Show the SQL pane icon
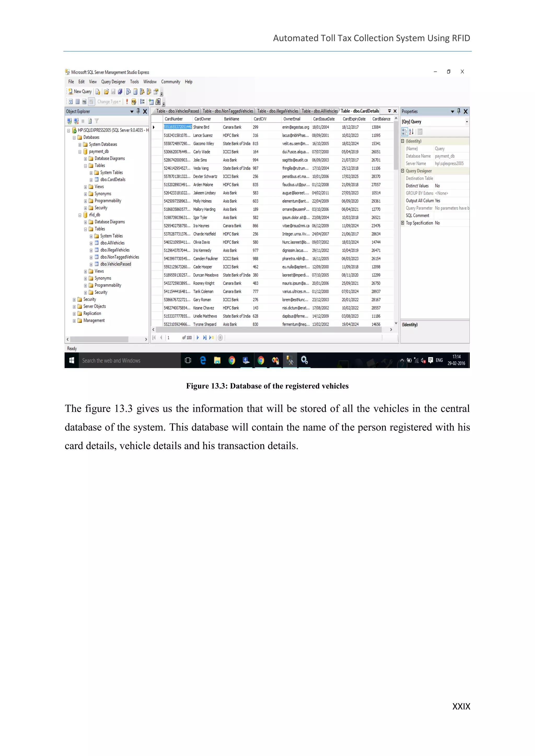This screenshot has width=535, height=756. 84,102
